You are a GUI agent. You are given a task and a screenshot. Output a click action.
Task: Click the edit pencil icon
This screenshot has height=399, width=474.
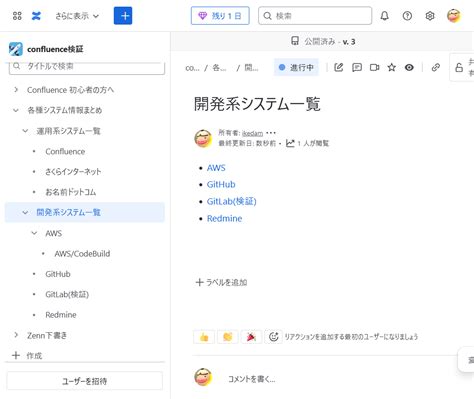click(x=339, y=67)
